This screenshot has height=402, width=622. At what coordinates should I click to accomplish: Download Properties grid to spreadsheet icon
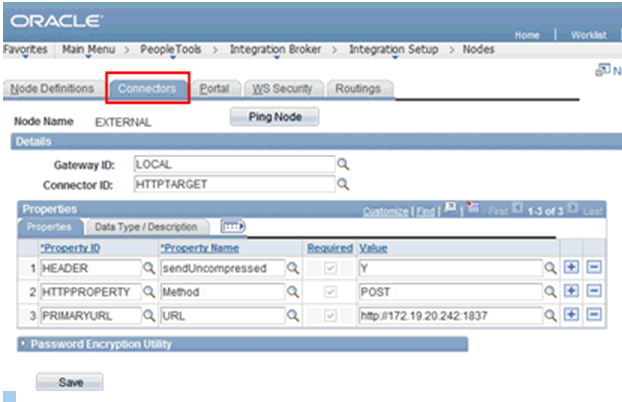(473, 207)
